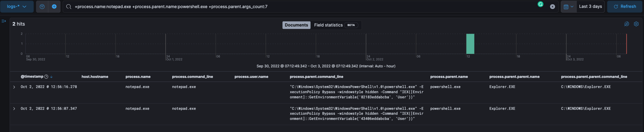Click the timestamp Oct 2, 2022 @ 12:56:07.347
The width and height of the screenshot is (644, 132).
coord(49,108)
